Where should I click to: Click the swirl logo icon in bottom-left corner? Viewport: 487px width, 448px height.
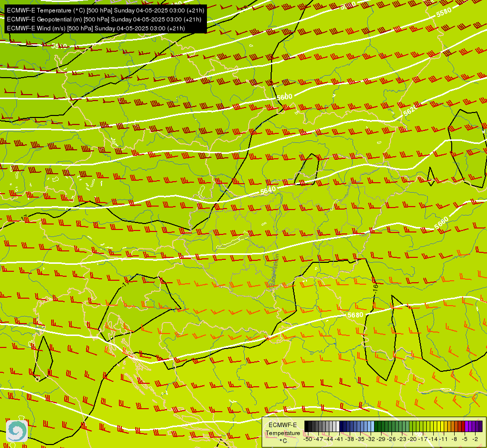tap(17, 431)
